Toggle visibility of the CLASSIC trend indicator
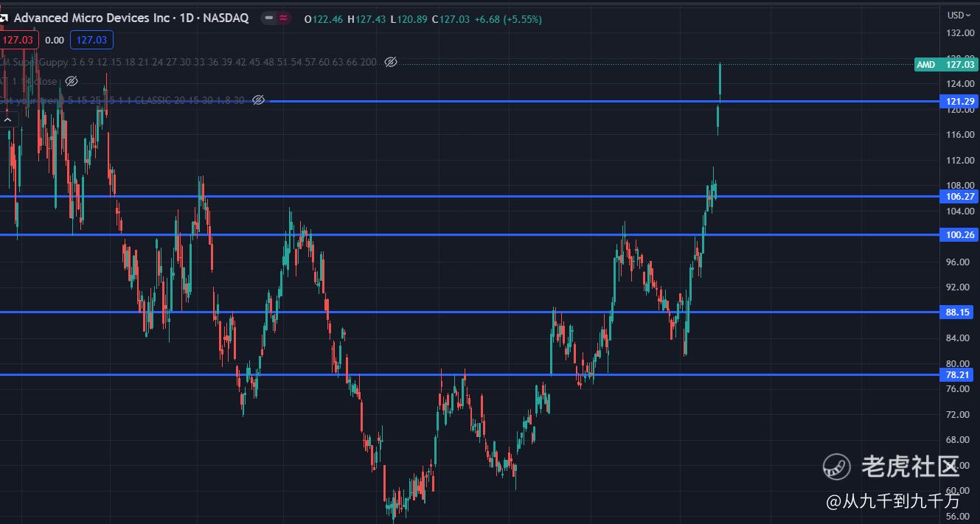The height and width of the screenshot is (524, 980). [258, 100]
